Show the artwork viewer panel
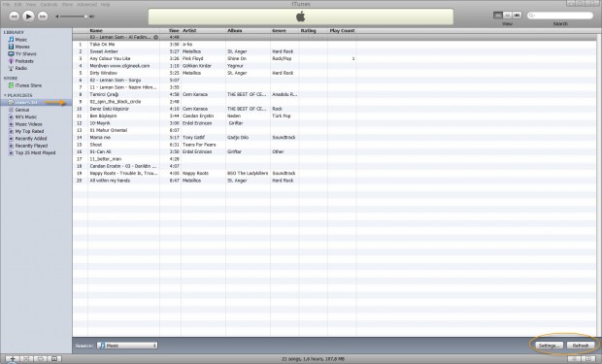The image size is (602, 364). click(x=54, y=359)
